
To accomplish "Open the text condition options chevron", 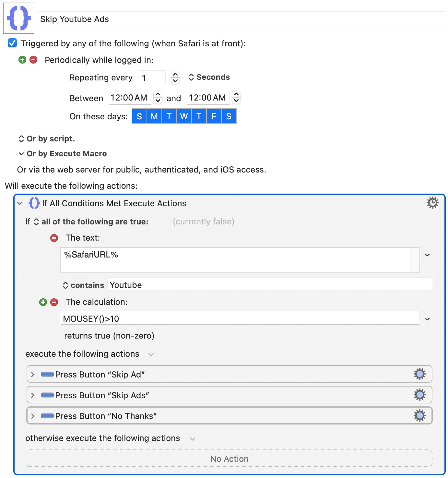I will (427, 255).
